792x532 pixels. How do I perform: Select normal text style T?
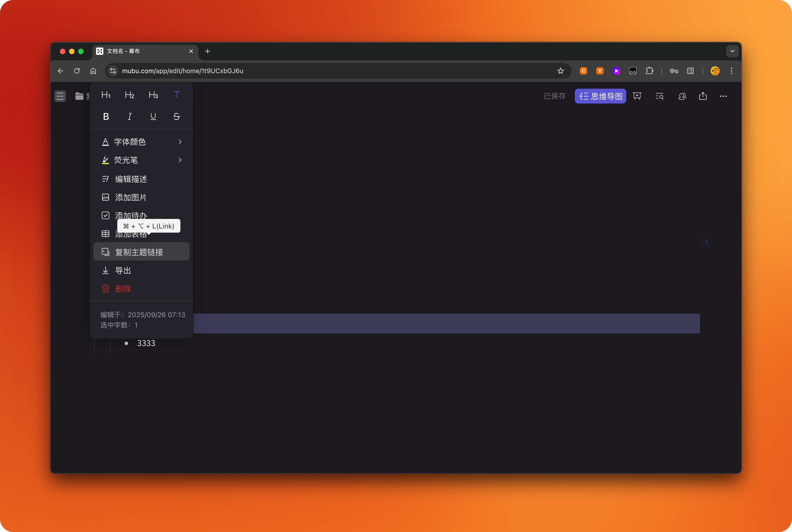(177, 95)
